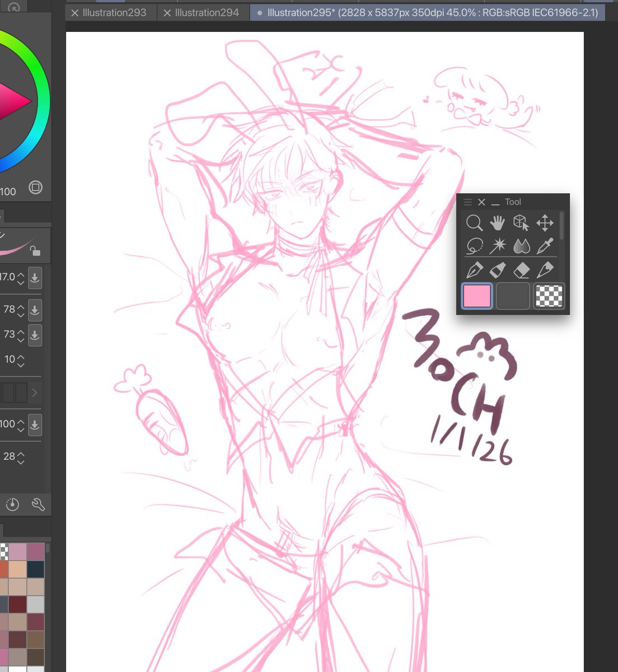618x672 pixels.
Task: Minimize the floating Tool palette
Action: 495,203
